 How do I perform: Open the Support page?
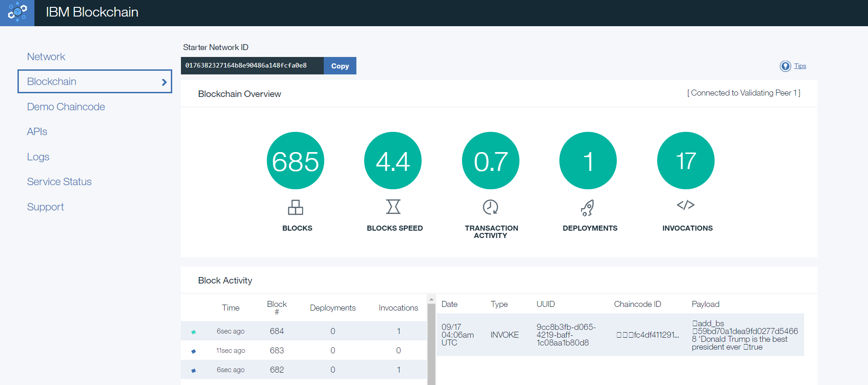click(45, 207)
